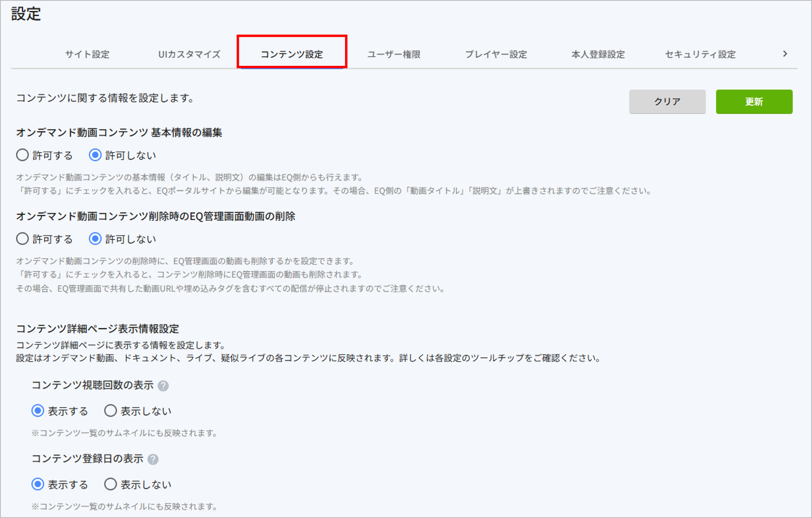The height and width of the screenshot is (518, 812).
Task: Click the text コンテンツに関する情報を設定します。
Action: click(x=105, y=98)
